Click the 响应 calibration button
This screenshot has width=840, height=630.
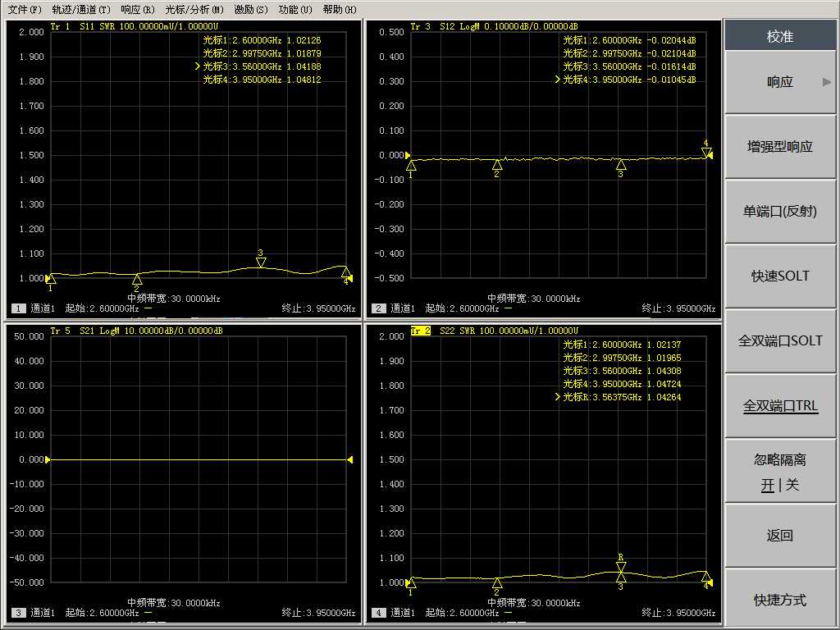pyautogui.click(x=780, y=82)
